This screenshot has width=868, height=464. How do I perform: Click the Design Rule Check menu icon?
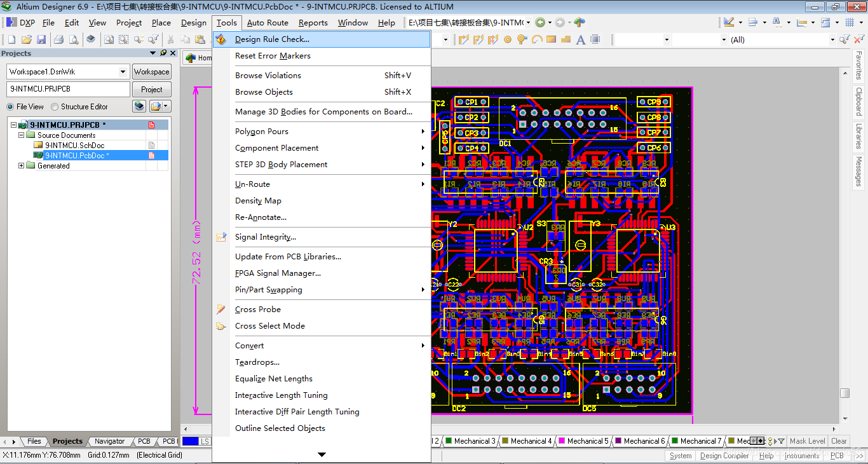[x=221, y=39]
